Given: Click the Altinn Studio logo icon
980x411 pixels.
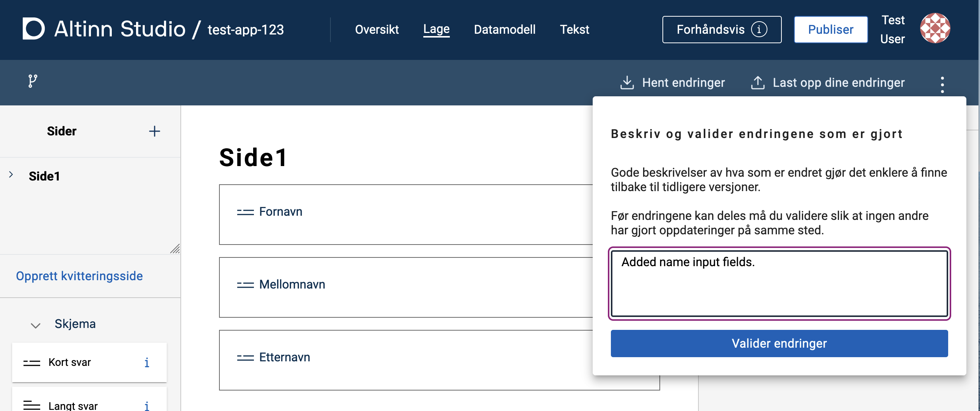Looking at the screenshot, I should (33, 28).
